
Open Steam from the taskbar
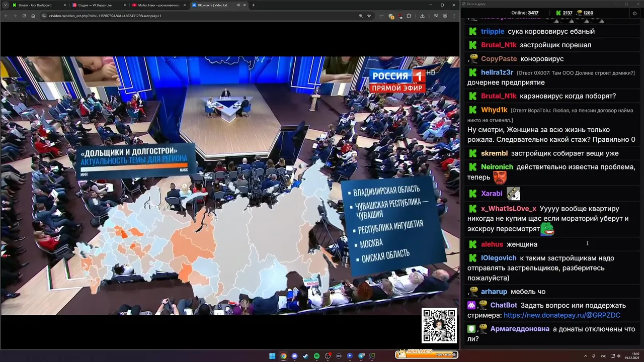tap(305, 356)
